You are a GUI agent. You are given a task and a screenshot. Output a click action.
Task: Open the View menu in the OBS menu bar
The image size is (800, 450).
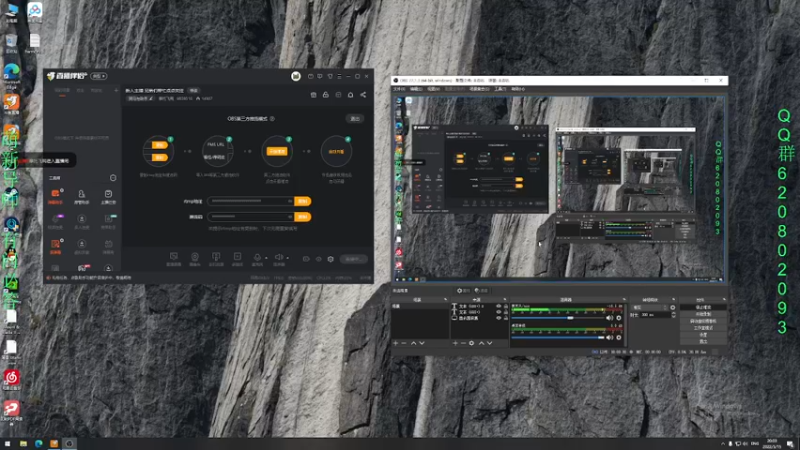pyautogui.click(x=433, y=89)
